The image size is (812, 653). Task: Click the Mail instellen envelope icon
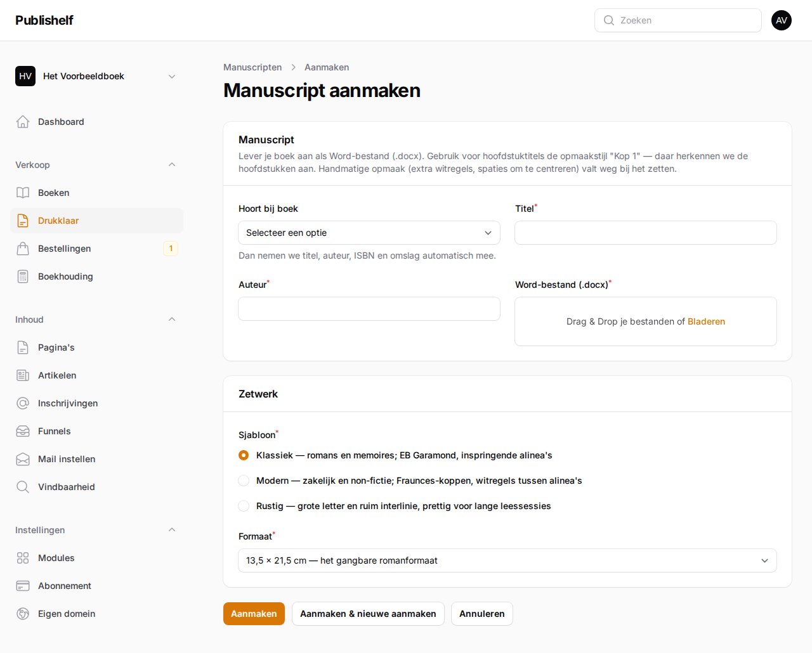tap(23, 459)
